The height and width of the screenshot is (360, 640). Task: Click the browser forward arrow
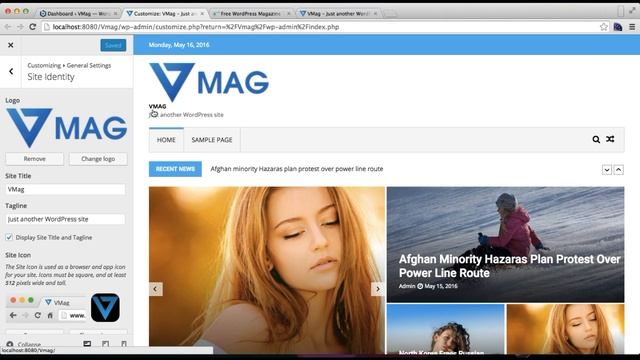[x=20, y=27]
